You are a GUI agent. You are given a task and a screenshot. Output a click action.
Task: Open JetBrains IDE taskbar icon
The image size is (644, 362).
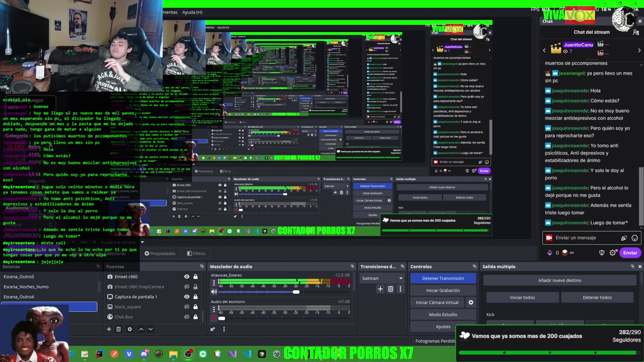pos(99,354)
